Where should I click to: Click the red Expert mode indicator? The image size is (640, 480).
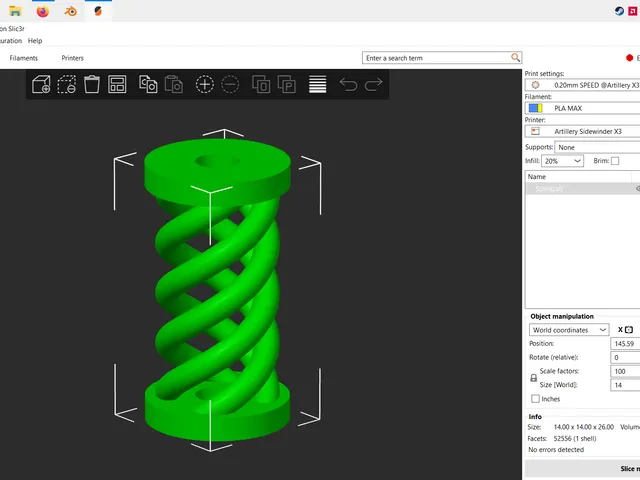[x=629, y=58]
